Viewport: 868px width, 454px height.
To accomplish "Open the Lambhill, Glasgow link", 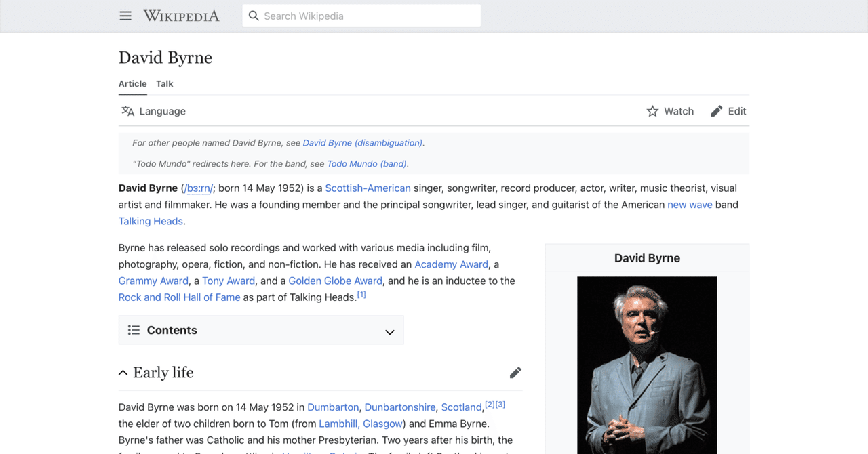I will [x=361, y=424].
